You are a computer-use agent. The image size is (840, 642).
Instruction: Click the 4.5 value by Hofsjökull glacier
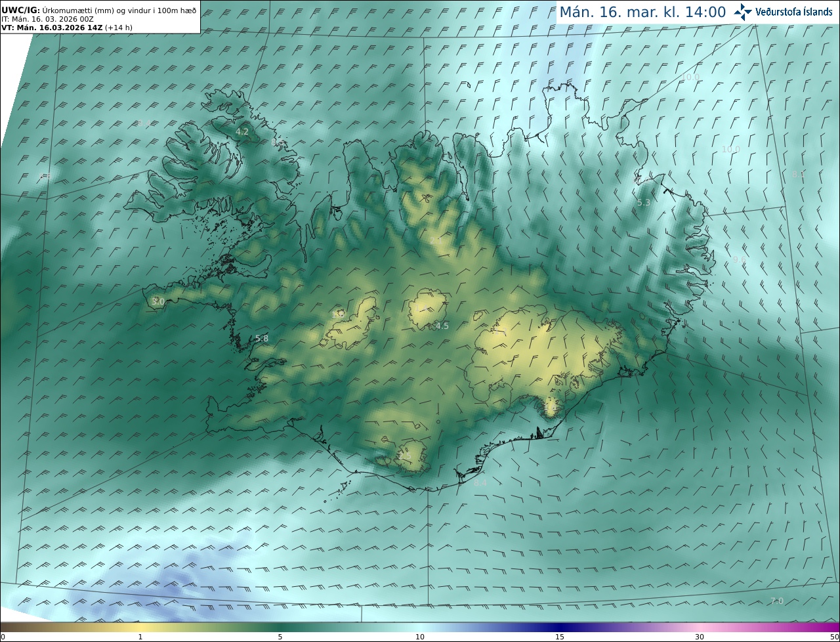click(x=442, y=326)
